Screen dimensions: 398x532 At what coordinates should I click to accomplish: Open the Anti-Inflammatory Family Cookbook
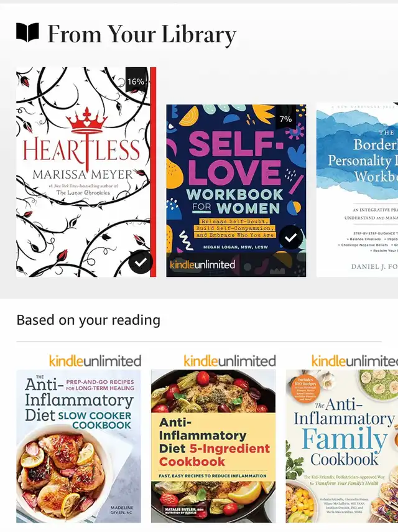point(342,446)
